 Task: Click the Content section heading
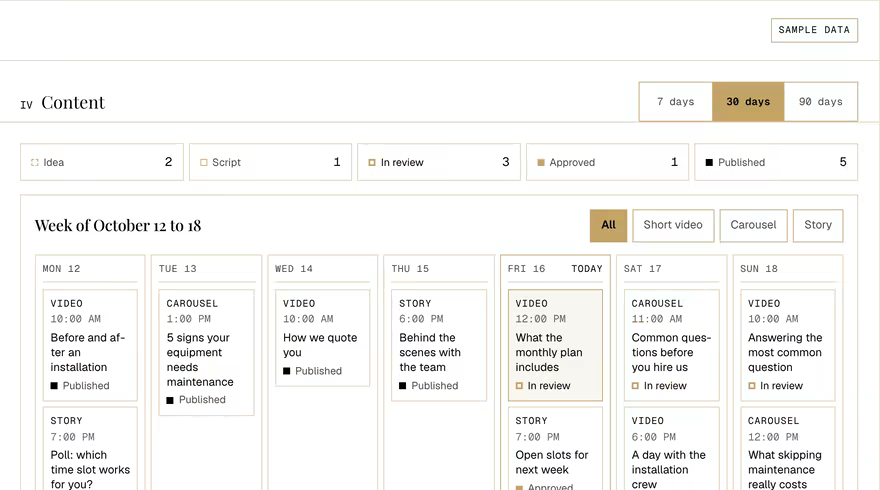coord(73,103)
